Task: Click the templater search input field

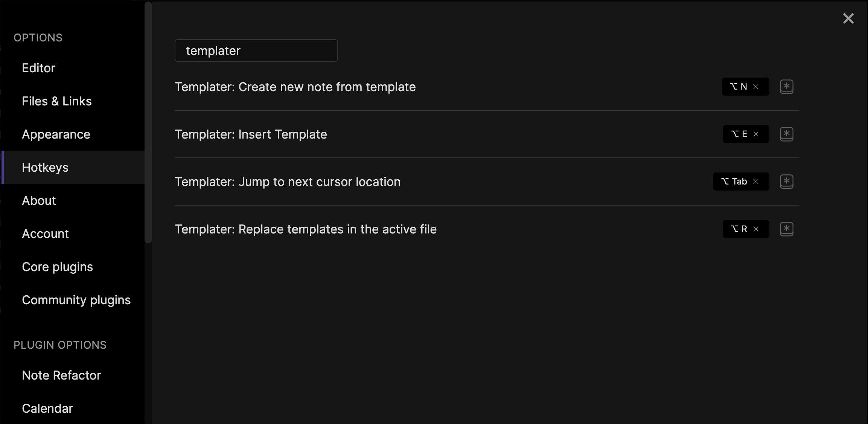Action: click(x=256, y=50)
